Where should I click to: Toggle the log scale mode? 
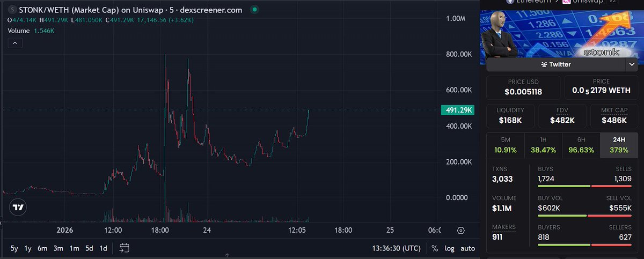click(449, 248)
